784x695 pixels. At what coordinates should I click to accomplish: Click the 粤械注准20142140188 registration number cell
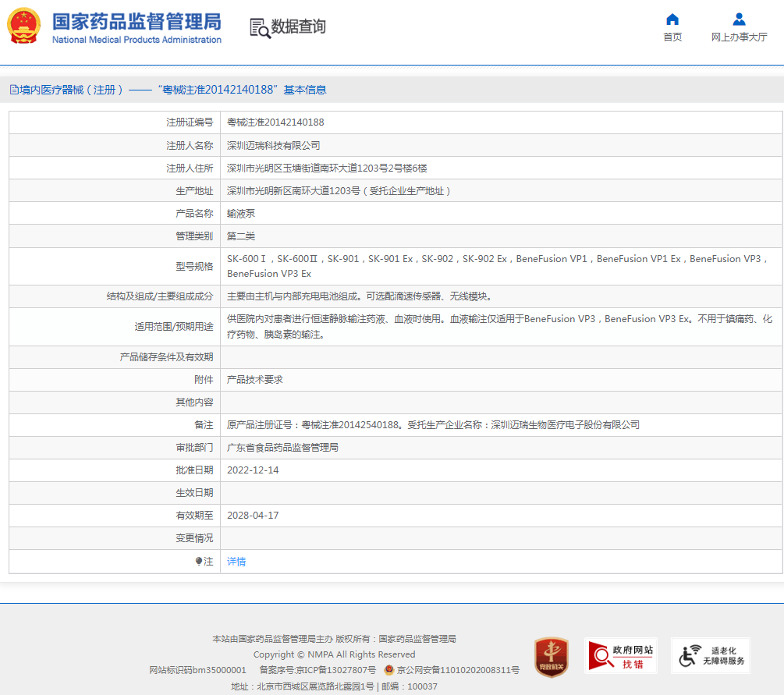click(x=275, y=122)
